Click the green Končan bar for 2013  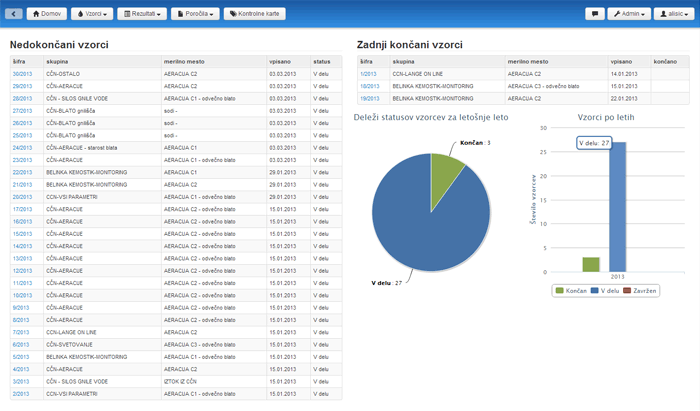(x=591, y=264)
